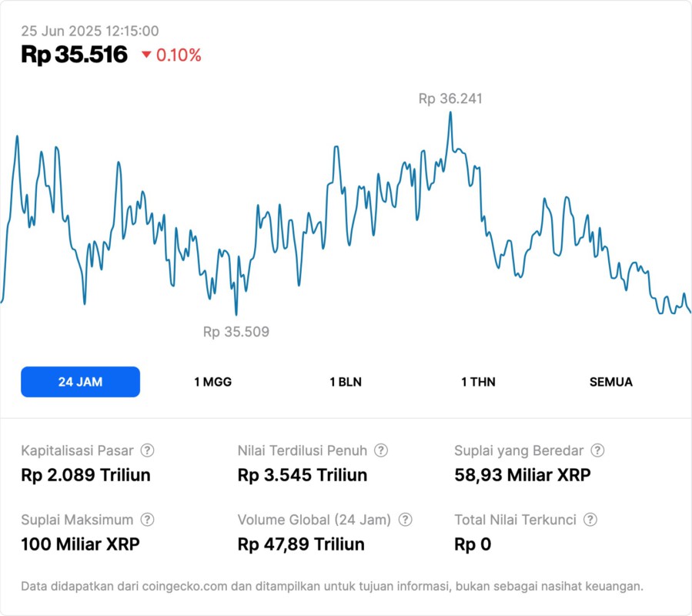The width and height of the screenshot is (692, 616).
Task: Open the tooltip icon for Suplai yang Beredar
Action: pos(597,450)
